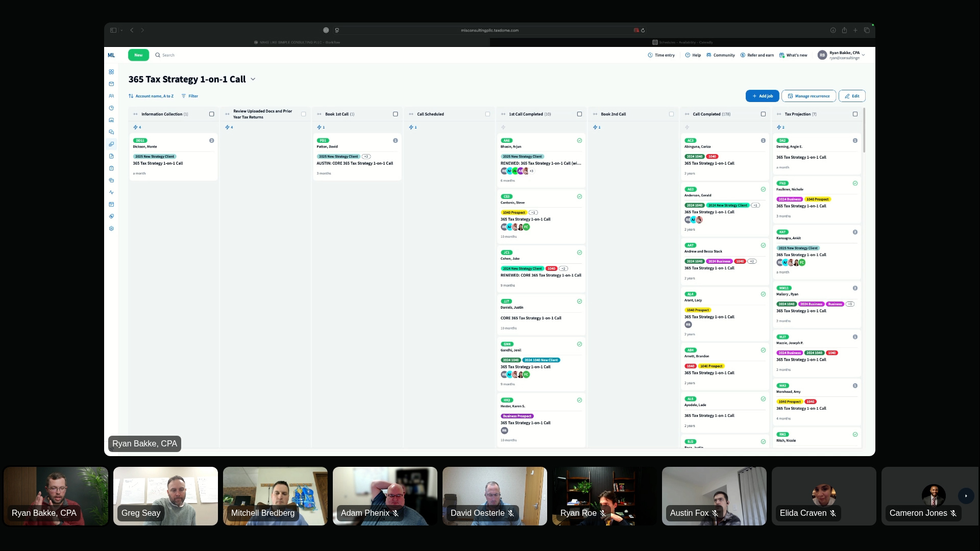
Task: Open the Inbox envelope icon in sidebar
Action: 111,84
